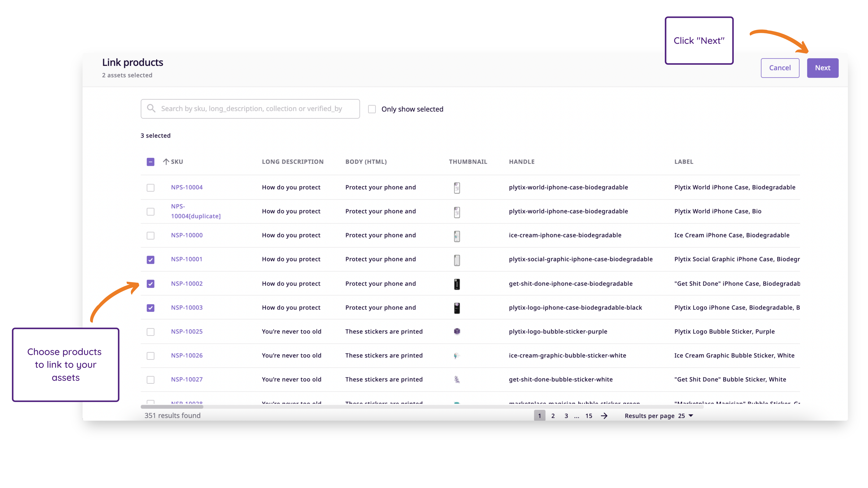868x488 pixels.
Task: Open thumbnail of NSP-10027 product
Action: pyautogui.click(x=457, y=380)
